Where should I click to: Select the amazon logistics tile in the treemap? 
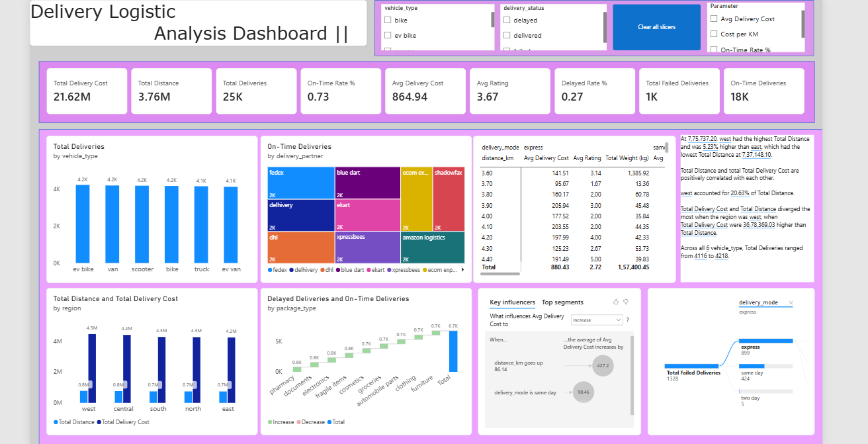433,247
